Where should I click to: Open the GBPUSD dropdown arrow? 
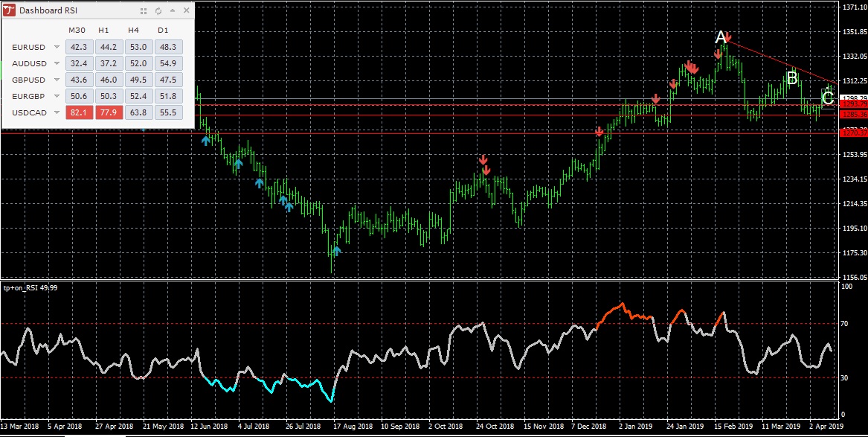tap(57, 80)
